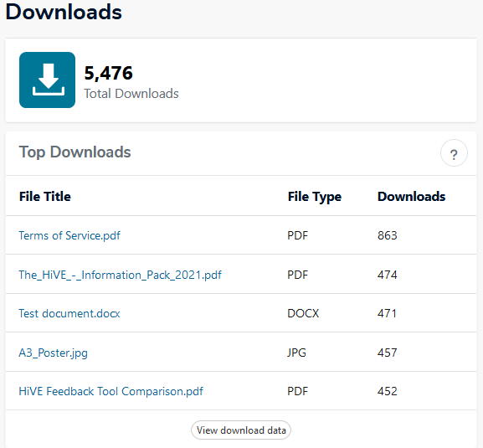
Task: Click the Total Downloads label
Action: (131, 94)
